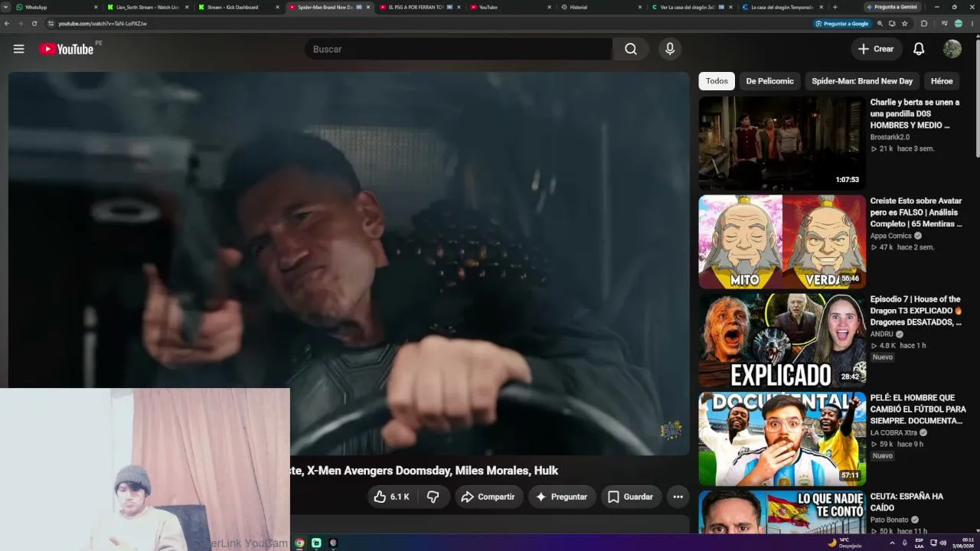Open Appa Comics channel link
Viewport: 980px width, 551px height.
click(891, 236)
